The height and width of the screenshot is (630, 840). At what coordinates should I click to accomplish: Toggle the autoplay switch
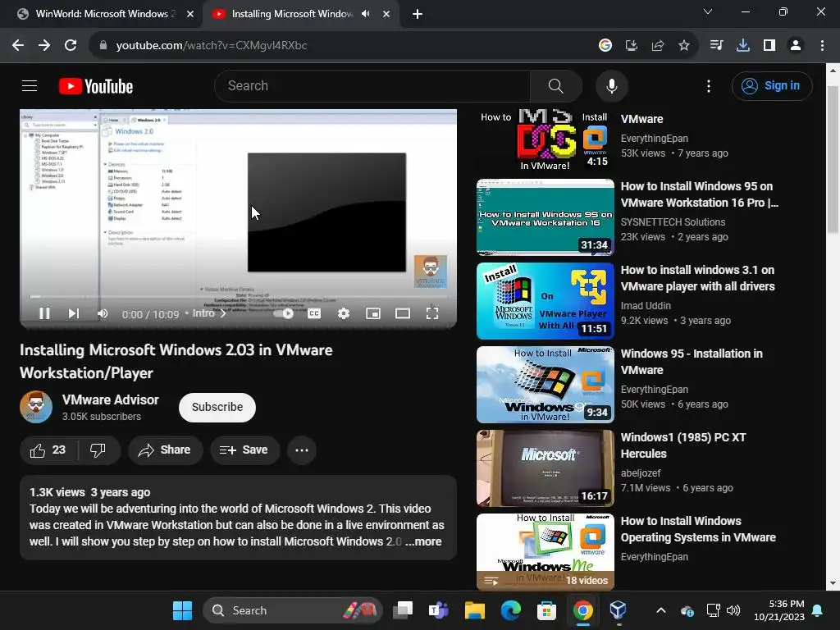(283, 313)
